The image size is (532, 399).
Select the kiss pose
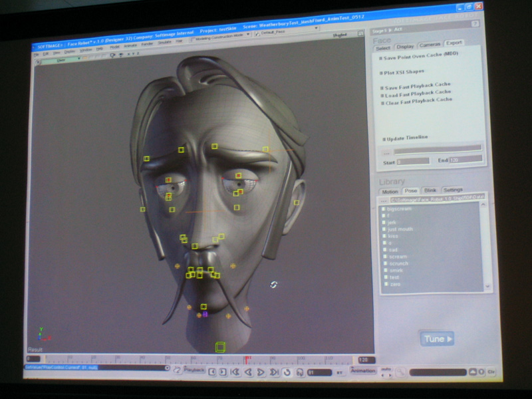390,236
